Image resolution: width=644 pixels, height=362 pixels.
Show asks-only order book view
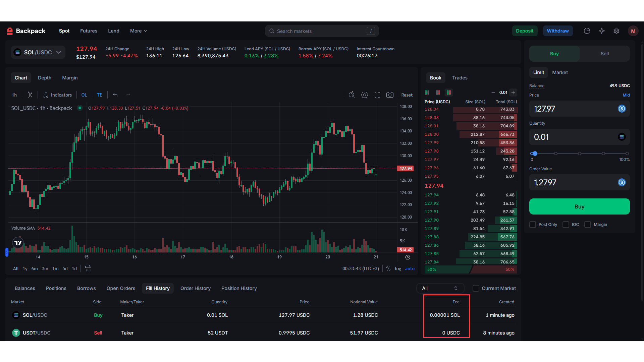point(438,93)
